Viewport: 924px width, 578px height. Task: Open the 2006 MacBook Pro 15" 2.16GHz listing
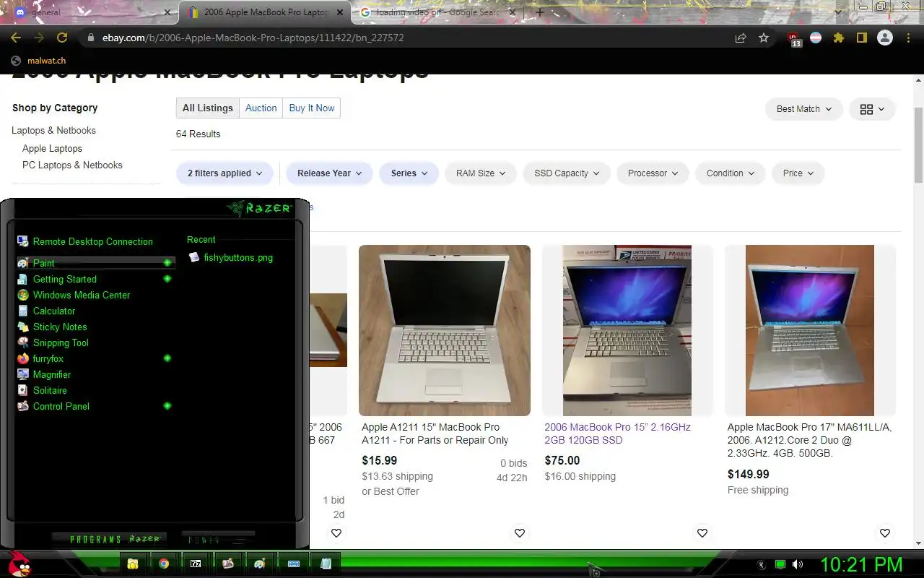click(617, 433)
